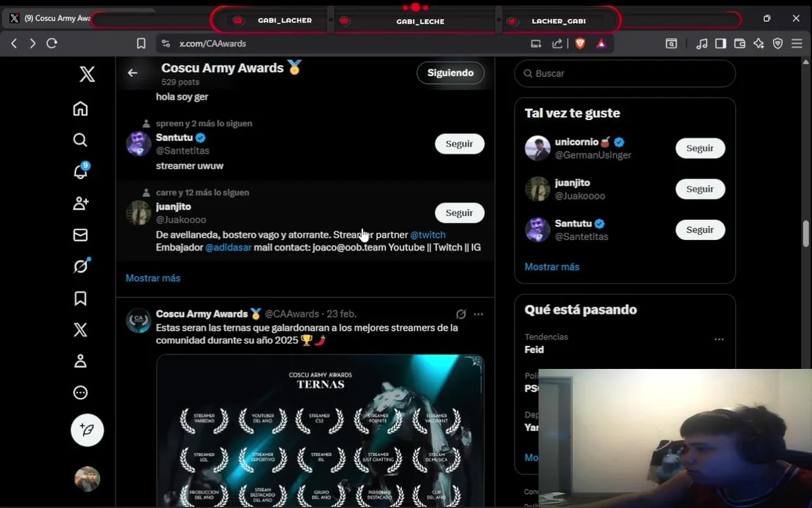The width and height of the screenshot is (812, 508).
Task: Go to Home in X sidebar
Action: pos(80,109)
